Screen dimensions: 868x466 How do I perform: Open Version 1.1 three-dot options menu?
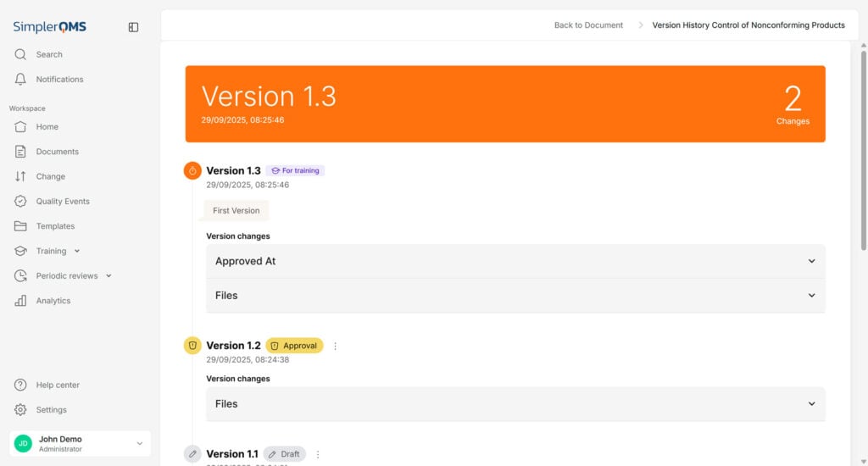318,454
